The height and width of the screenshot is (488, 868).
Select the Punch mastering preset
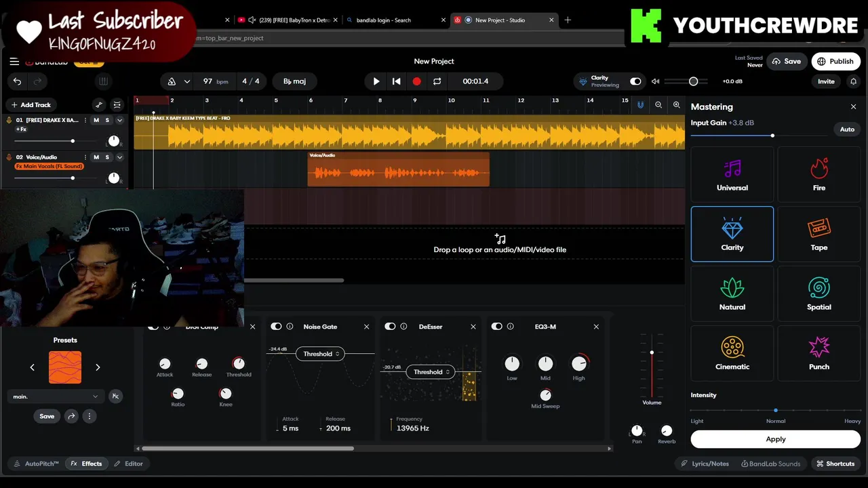[818, 354]
